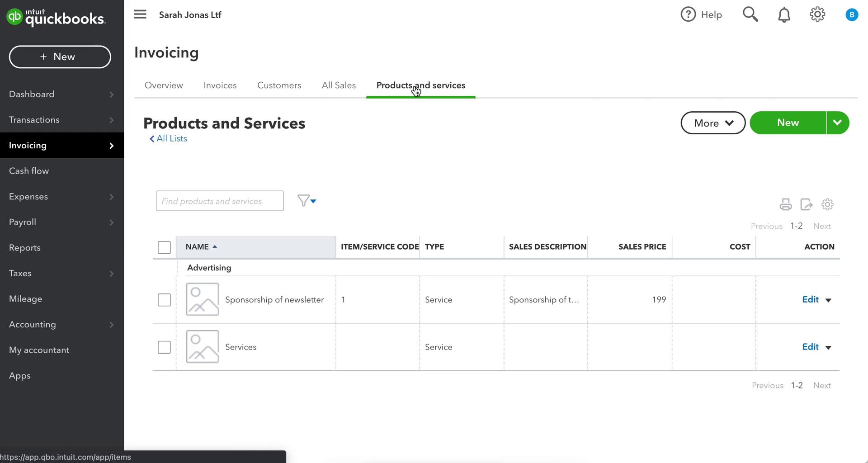Open the Help question mark icon
The image size is (868, 463).
click(688, 14)
